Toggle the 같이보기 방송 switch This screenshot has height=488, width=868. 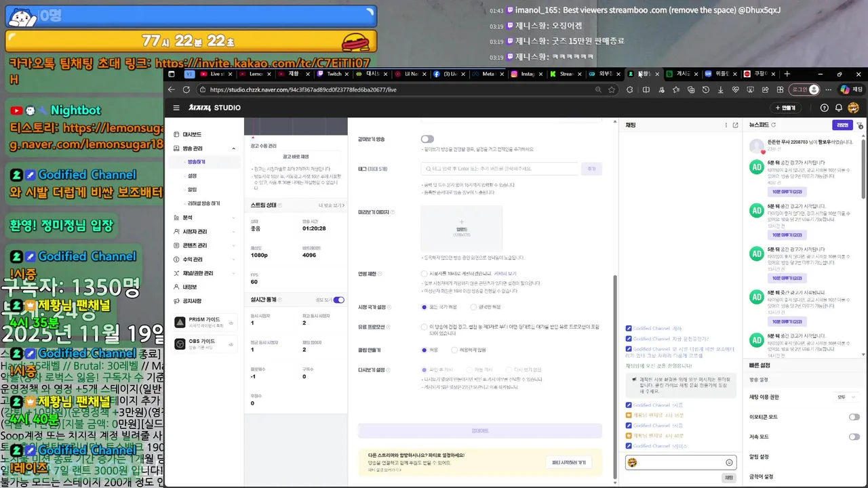[x=427, y=139]
